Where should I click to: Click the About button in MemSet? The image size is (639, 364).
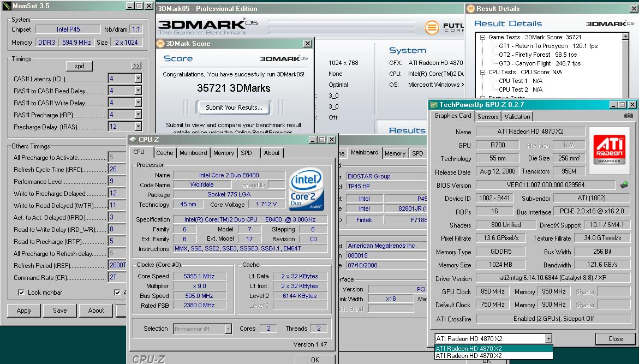tap(96, 311)
